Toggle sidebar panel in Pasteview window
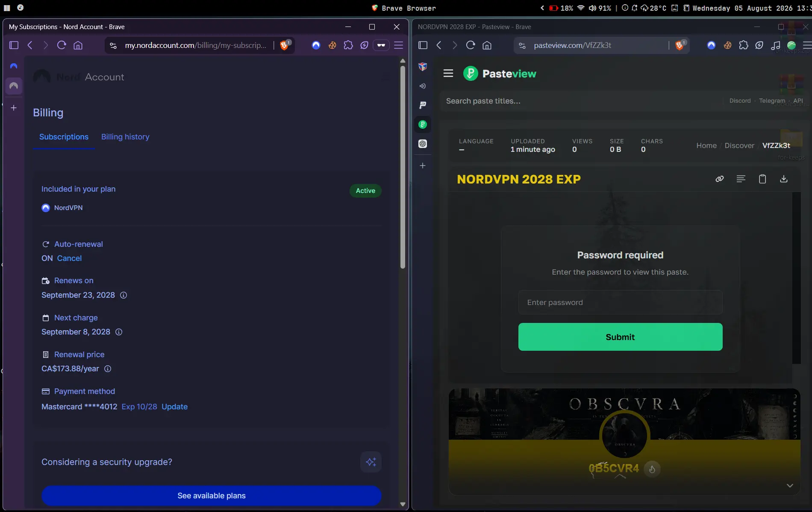This screenshot has width=812, height=512. coord(423,45)
